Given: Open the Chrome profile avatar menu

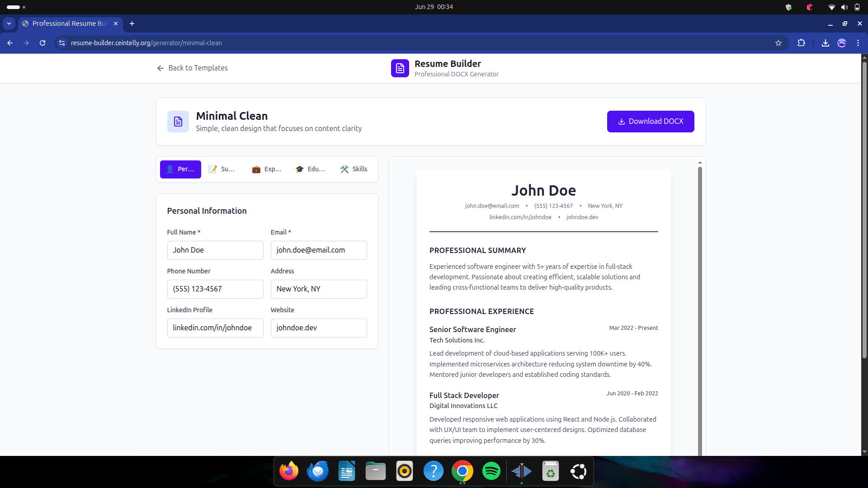Looking at the screenshot, I should pyautogui.click(x=841, y=43).
